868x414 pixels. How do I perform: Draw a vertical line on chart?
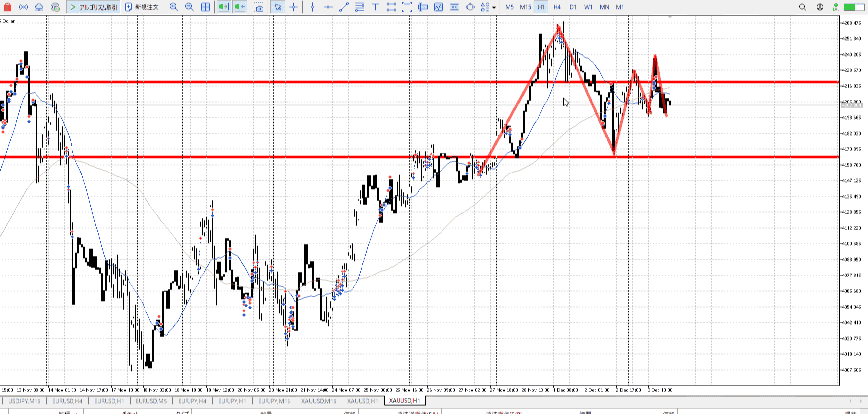(x=312, y=7)
